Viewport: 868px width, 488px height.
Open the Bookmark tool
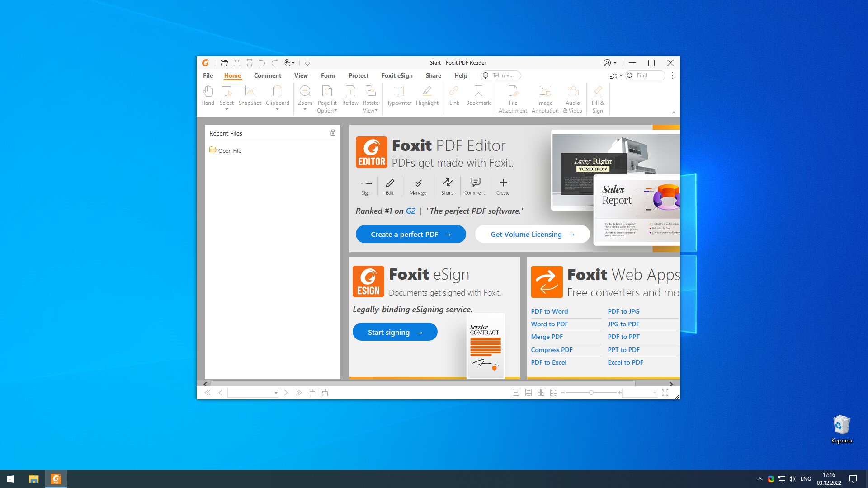[x=478, y=96]
